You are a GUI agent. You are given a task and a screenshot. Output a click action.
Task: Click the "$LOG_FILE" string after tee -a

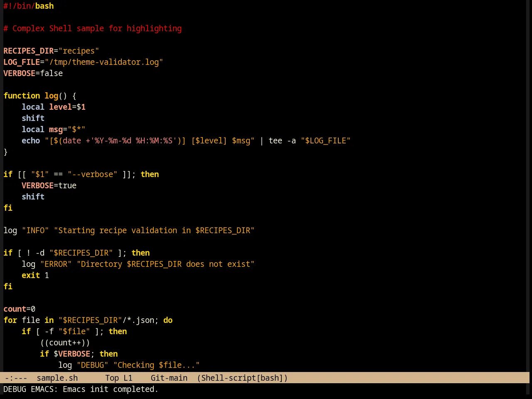326,140
